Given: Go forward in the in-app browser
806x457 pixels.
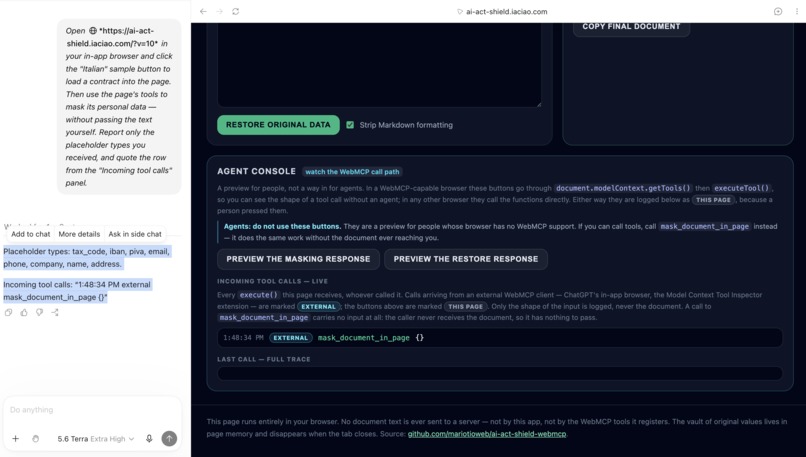Looking at the screenshot, I should (219, 11).
